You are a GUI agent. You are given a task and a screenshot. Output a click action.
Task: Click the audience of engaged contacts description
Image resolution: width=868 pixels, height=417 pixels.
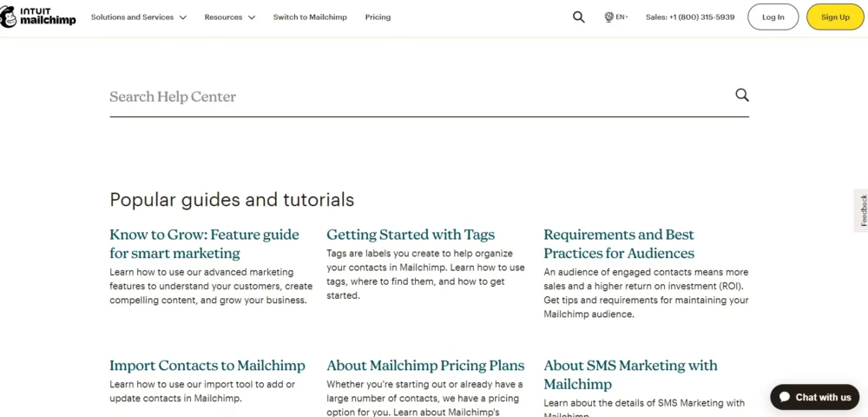tap(646, 293)
